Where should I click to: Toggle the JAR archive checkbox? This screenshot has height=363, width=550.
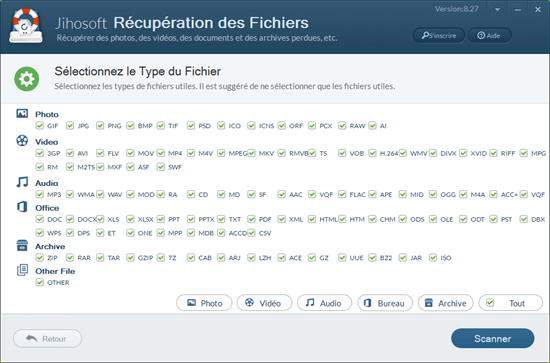pyautogui.click(x=403, y=258)
